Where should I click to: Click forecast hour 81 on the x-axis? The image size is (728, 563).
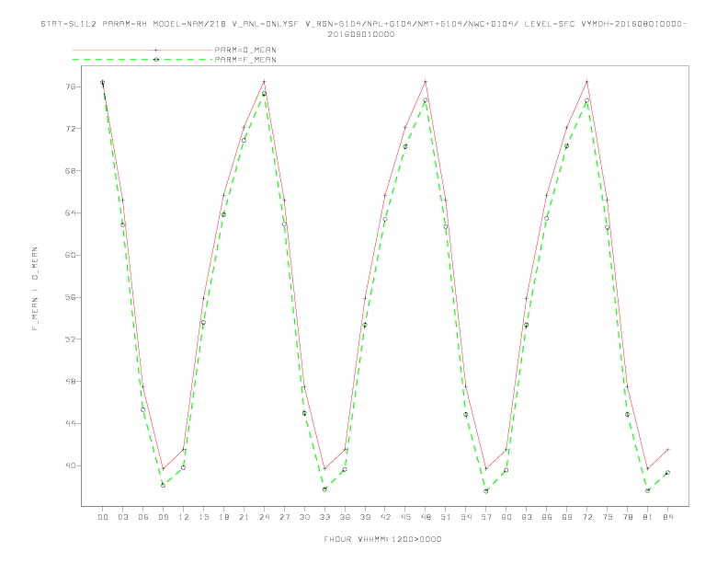[x=648, y=517]
